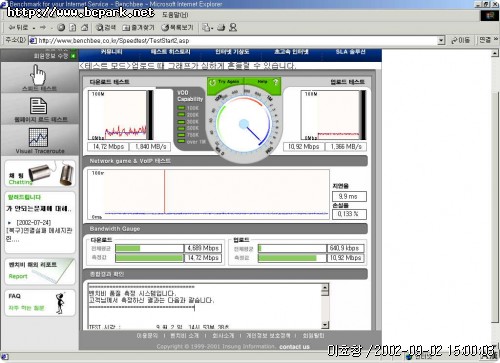The height and width of the screenshot is (363, 500).
Task: Open the address bar dropdown arrow
Action: (441, 41)
